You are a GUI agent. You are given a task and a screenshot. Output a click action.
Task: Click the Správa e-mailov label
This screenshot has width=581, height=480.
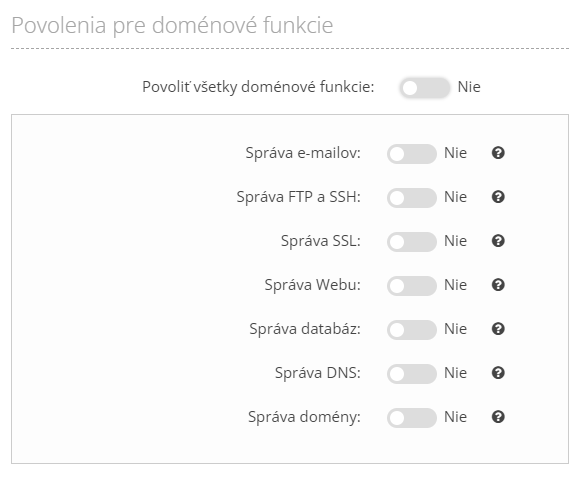[x=303, y=153]
